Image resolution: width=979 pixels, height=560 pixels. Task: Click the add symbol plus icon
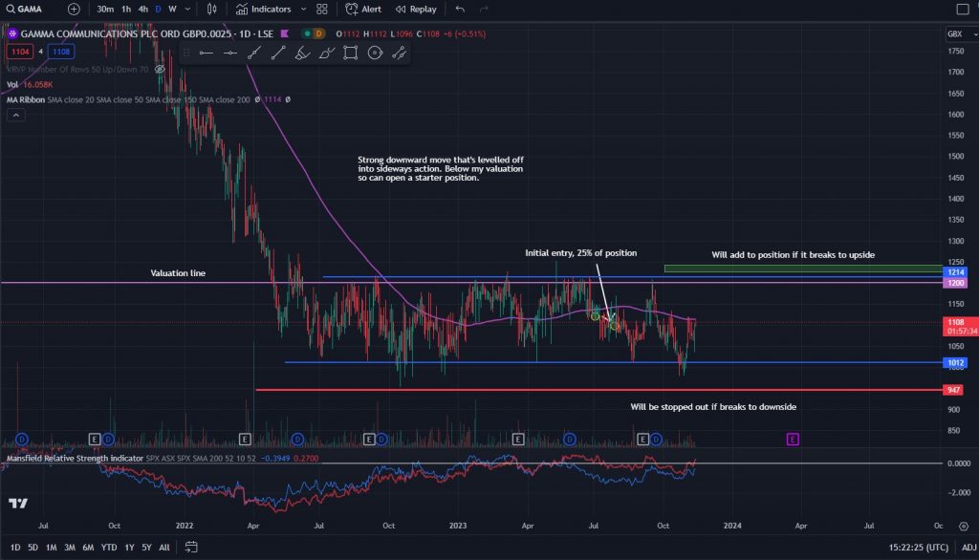coord(74,9)
